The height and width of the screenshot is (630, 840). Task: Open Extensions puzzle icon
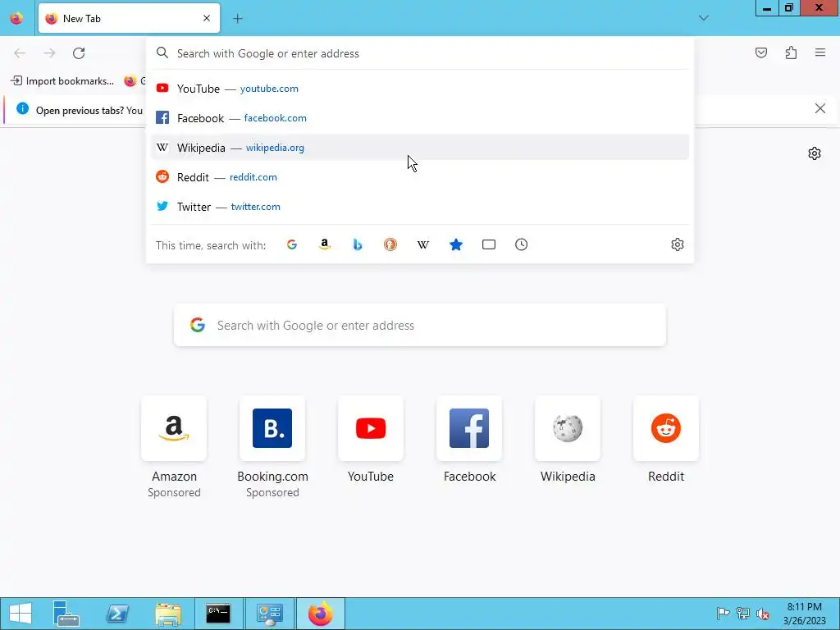pos(791,52)
